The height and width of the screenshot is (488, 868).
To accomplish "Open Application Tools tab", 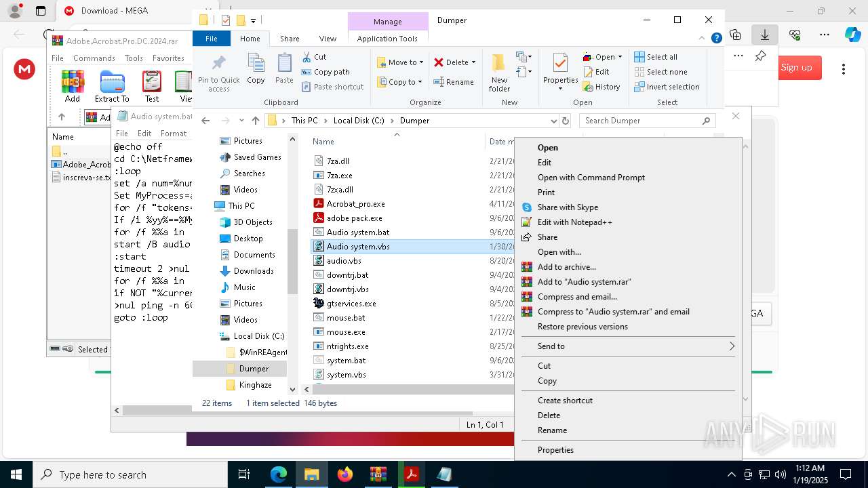I will pos(387,39).
